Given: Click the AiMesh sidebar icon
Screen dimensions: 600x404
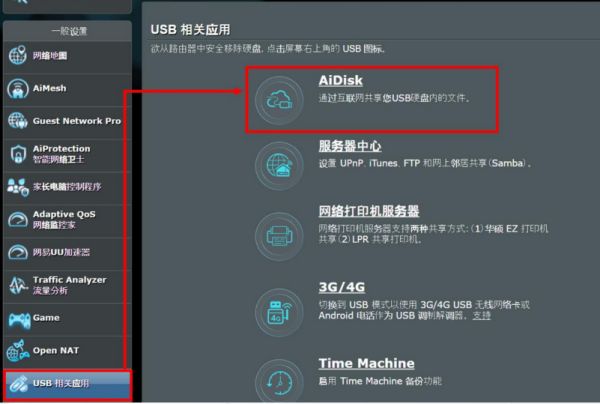Looking at the screenshot, I should click(x=18, y=89).
